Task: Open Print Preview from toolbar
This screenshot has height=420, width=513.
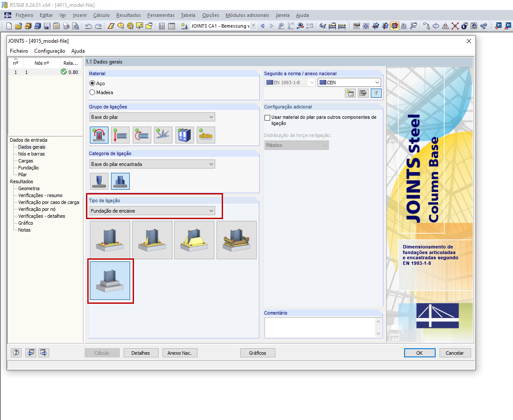Action: 76,26
